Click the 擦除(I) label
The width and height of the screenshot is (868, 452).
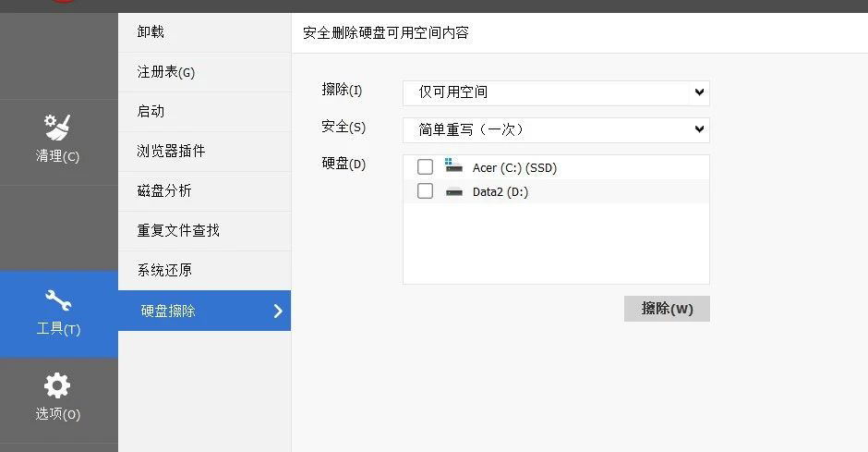342,90
